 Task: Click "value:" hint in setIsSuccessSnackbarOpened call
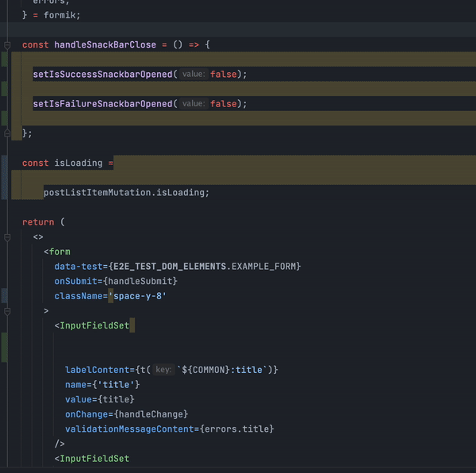click(x=193, y=75)
